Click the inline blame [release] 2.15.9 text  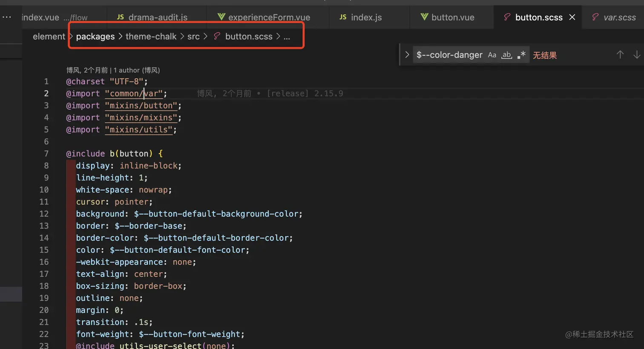click(x=305, y=94)
